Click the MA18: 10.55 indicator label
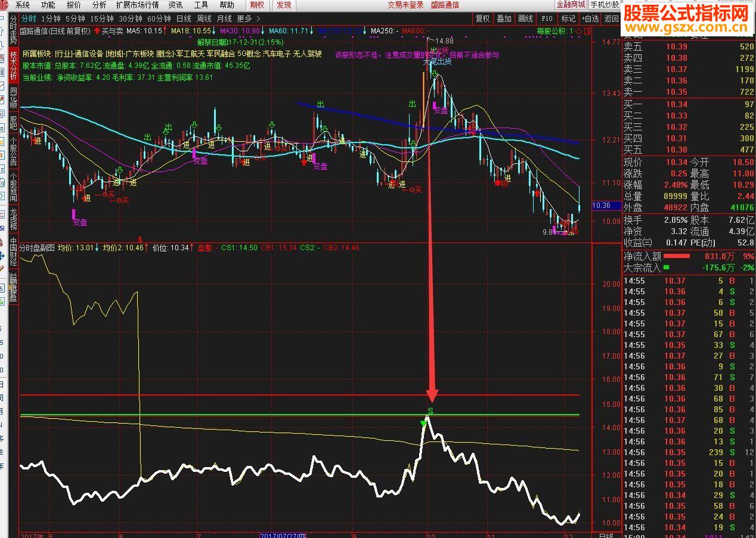 click(x=191, y=30)
